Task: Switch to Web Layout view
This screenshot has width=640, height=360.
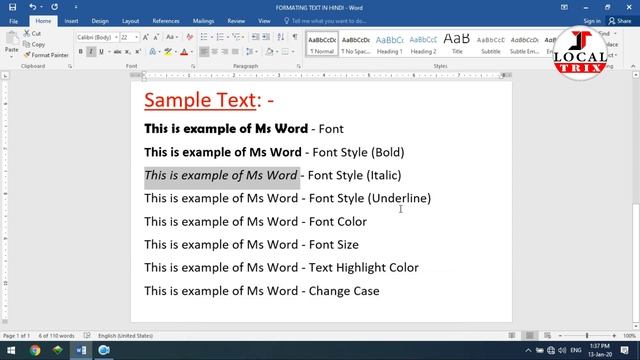Action: pyautogui.click(x=547, y=336)
